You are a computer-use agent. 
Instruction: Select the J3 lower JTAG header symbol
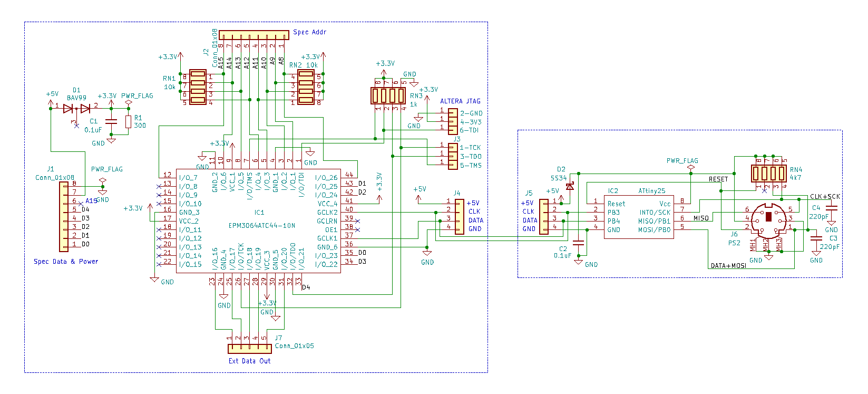[453, 156]
